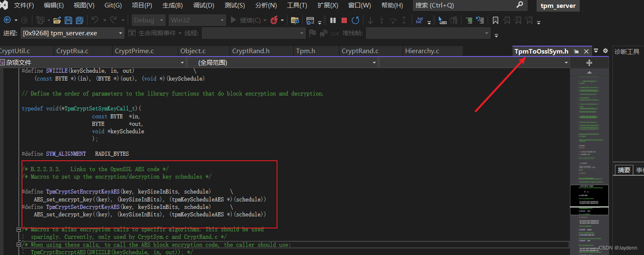
Task: Click the IntelliCode icon in the toolbar
Action: pyautogui.click(x=419, y=20)
